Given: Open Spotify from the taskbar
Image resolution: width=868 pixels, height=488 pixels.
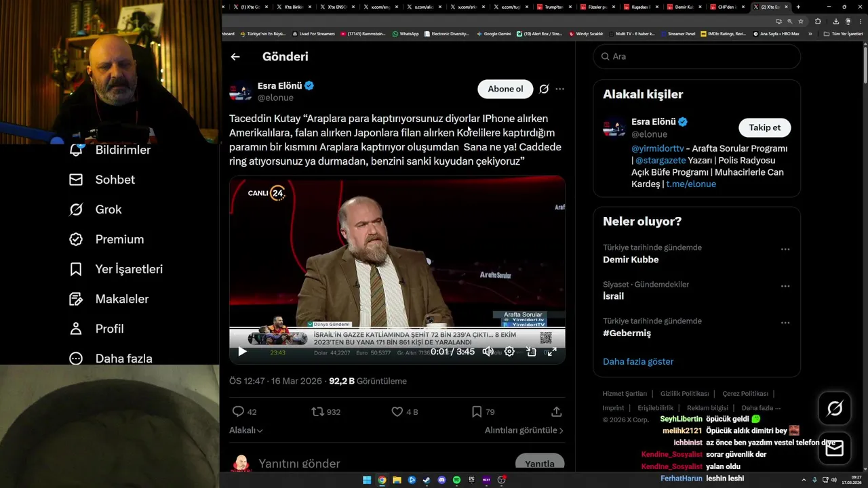Looking at the screenshot, I should [456, 480].
